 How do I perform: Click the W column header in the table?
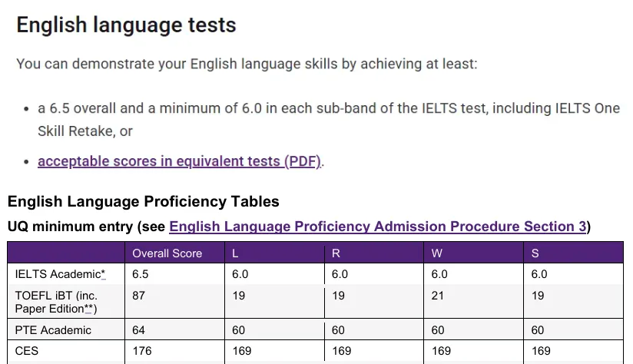pos(436,253)
